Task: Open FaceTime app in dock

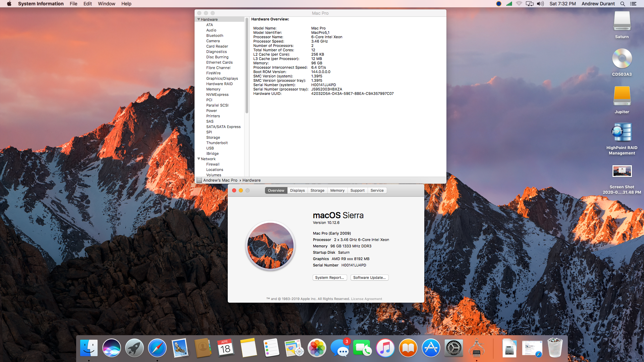Action: (363, 348)
